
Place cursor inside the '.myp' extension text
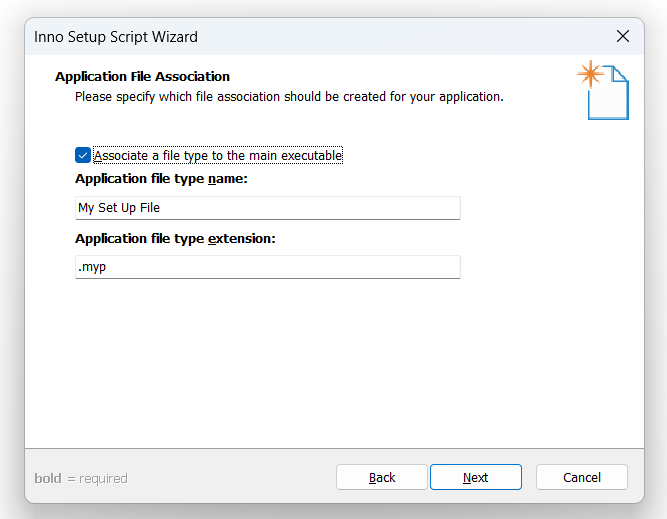[x=92, y=267]
